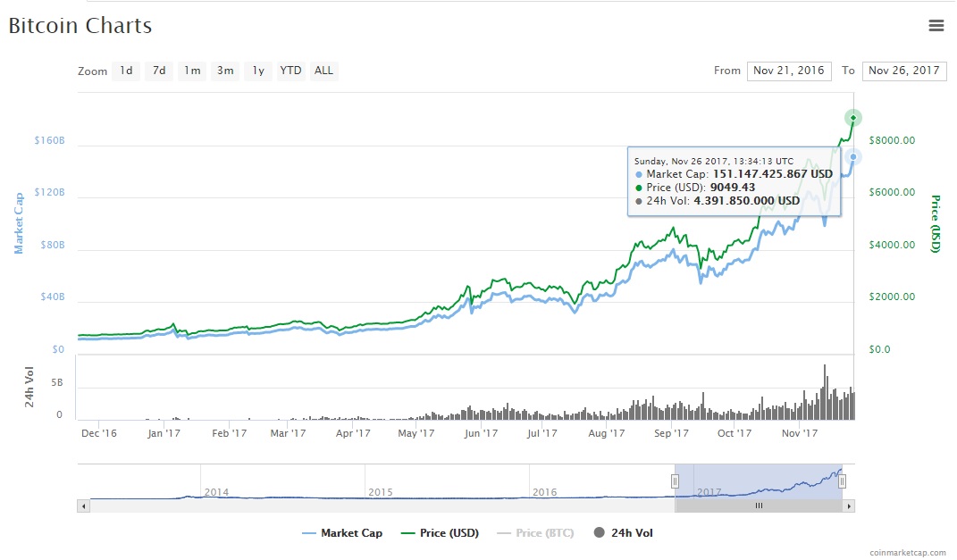Click the Sep '17 date axis label
Viewport: 957px width, 560px height.
pyautogui.click(x=671, y=433)
